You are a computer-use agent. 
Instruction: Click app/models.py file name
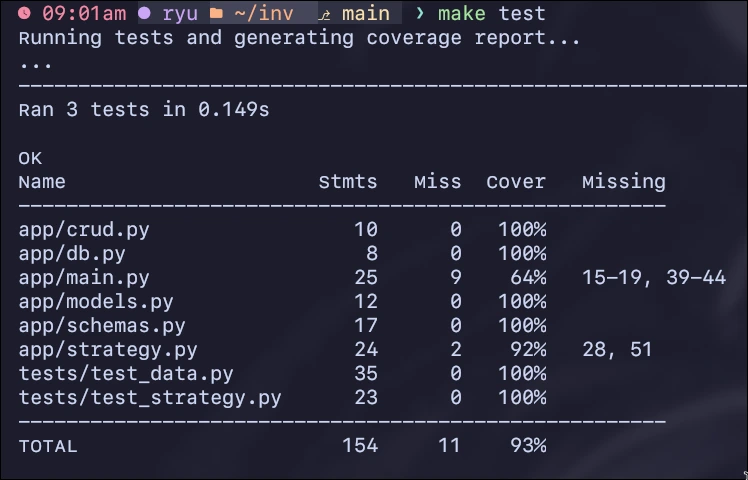[x=96, y=302]
